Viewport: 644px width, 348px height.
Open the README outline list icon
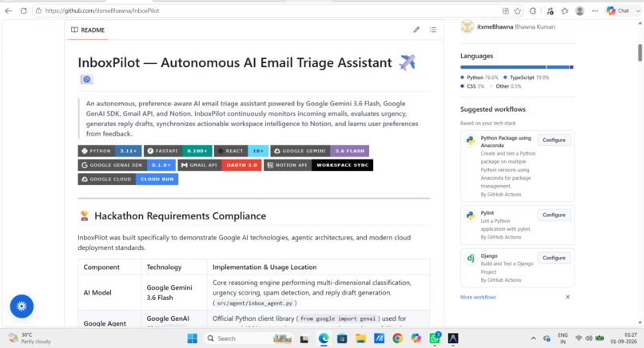coord(433,30)
